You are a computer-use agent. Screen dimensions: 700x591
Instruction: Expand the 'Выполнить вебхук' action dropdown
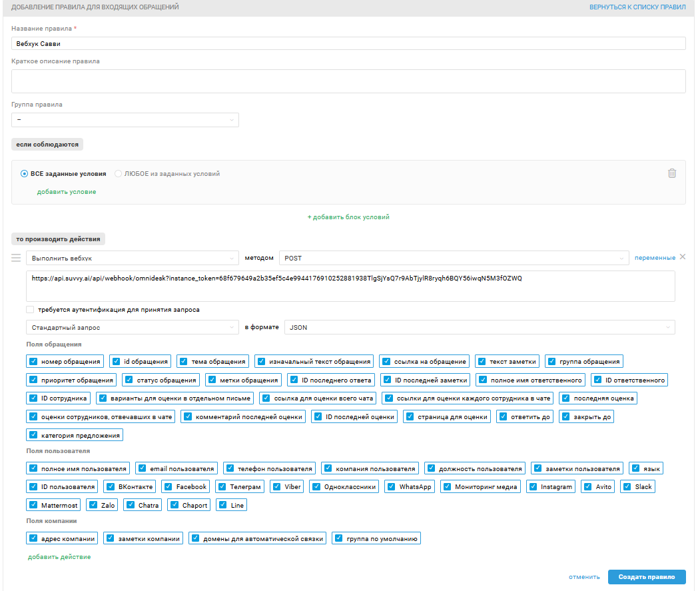(132, 258)
